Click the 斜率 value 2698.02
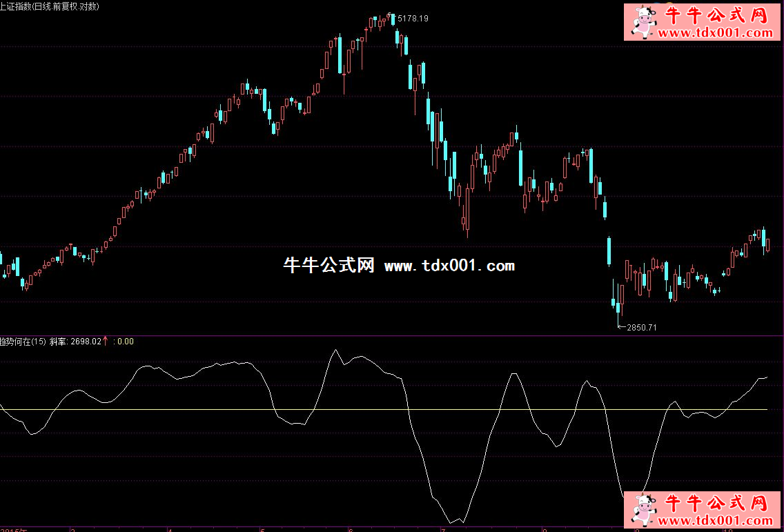This screenshot has height=532, width=784. (x=86, y=341)
